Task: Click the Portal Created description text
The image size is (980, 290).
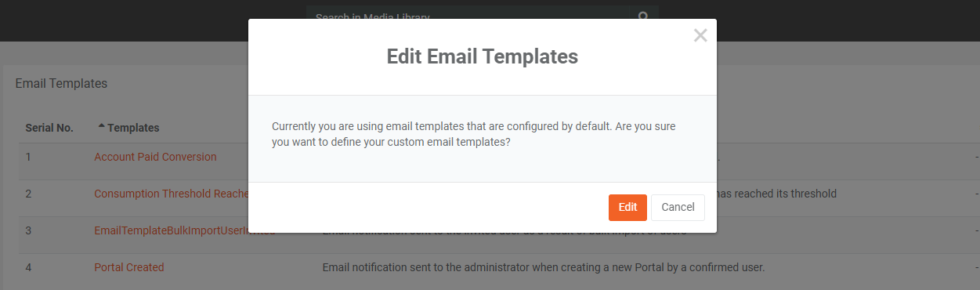Action: pyautogui.click(x=544, y=267)
